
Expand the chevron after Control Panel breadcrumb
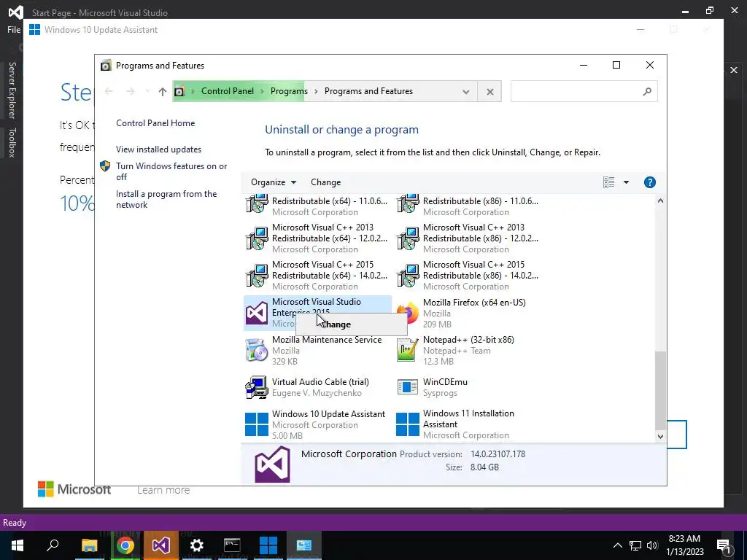(x=262, y=91)
